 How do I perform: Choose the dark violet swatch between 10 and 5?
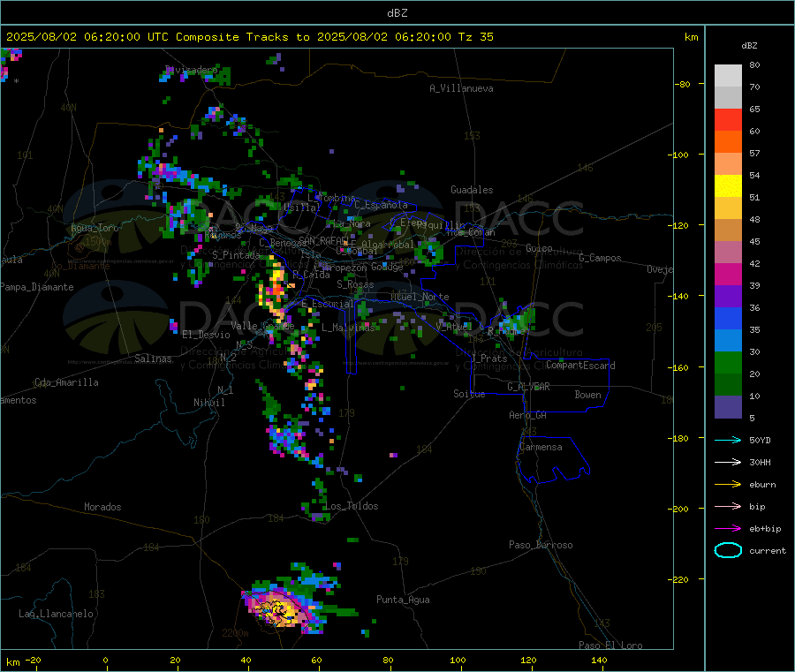tap(728, 407)
